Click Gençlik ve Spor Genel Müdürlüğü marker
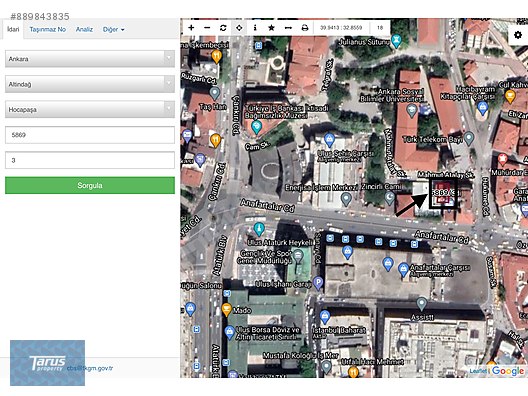The image size is (528, 396). (x=298, y=257)
